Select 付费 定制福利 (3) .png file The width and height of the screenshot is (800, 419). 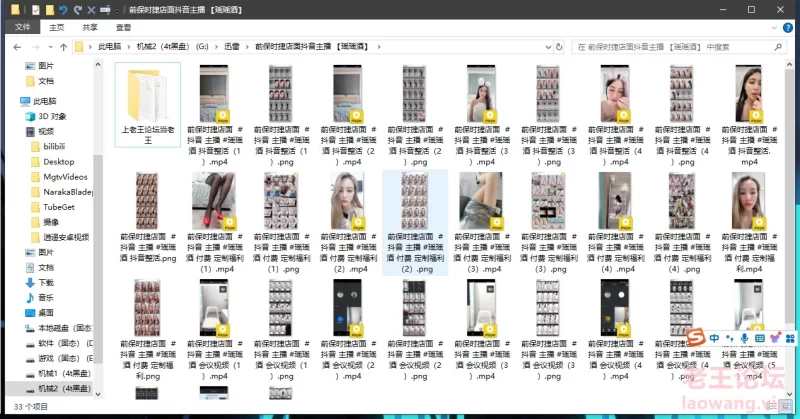548,223
